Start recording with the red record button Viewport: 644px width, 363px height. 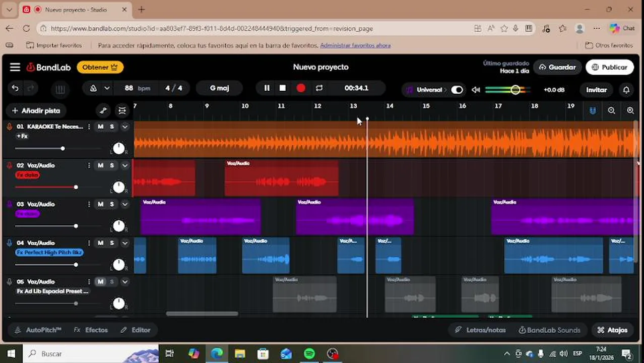tap(301, 88)
